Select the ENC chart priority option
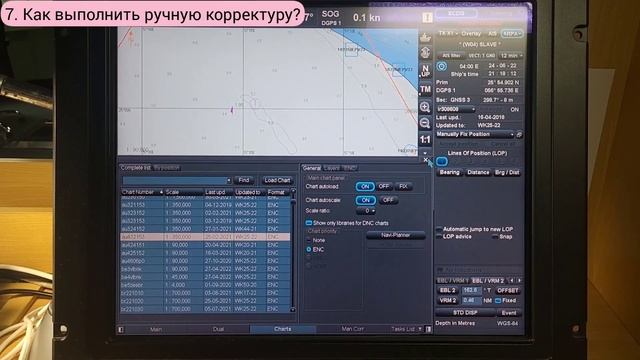 click(309, 249)
